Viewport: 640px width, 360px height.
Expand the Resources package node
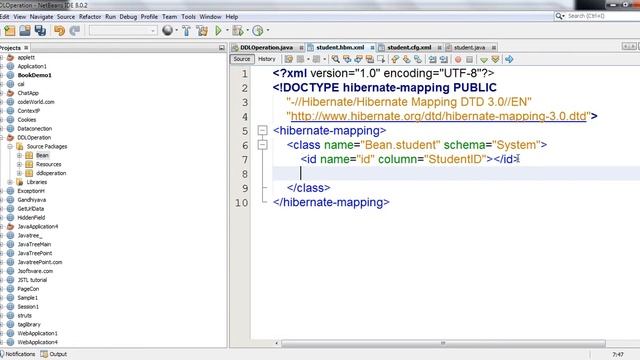point(19,164)
